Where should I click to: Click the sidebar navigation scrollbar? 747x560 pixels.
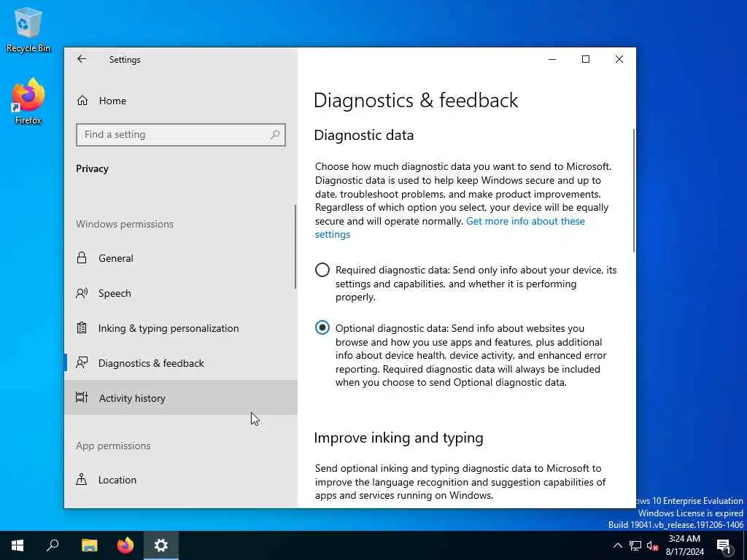[295, 246]
